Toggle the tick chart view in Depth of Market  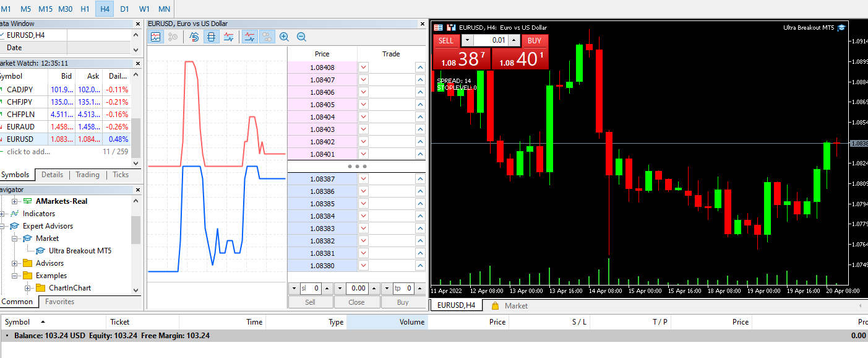[155, 37]
